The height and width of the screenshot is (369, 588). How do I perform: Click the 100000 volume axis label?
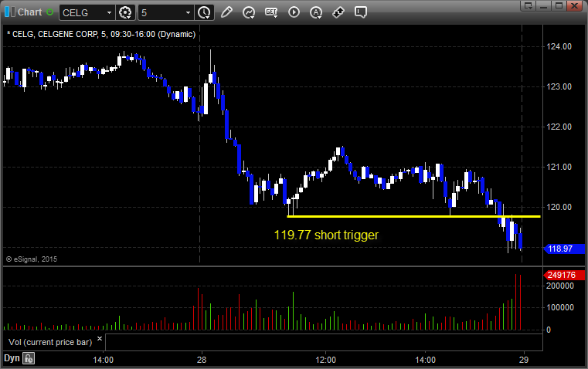(x=560, y=307)
